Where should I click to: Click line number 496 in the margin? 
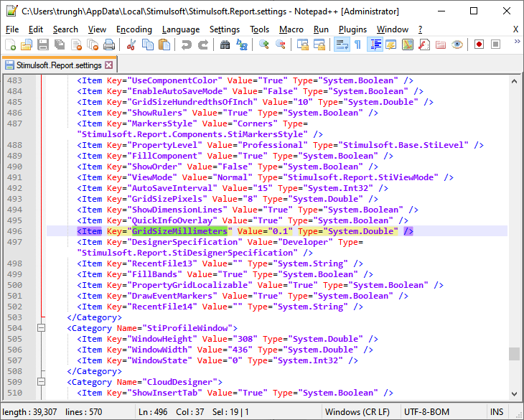(14, 231)
